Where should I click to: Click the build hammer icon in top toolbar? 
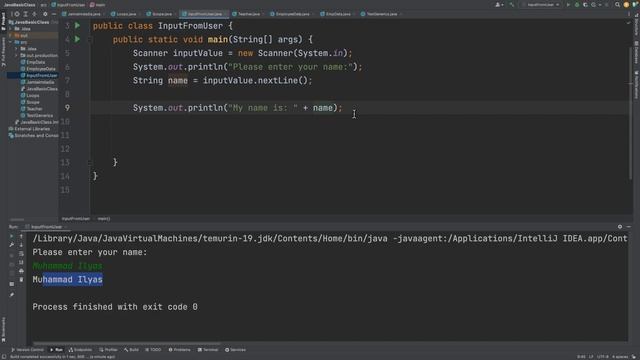tap(511, 5)
